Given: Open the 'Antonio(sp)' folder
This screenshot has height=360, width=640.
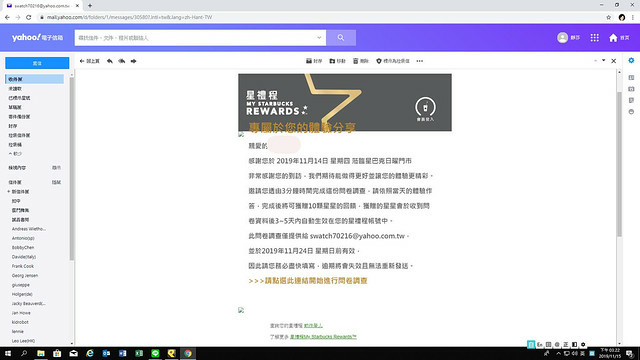Looking at the screenshot, I should click(x=23, y=238).
